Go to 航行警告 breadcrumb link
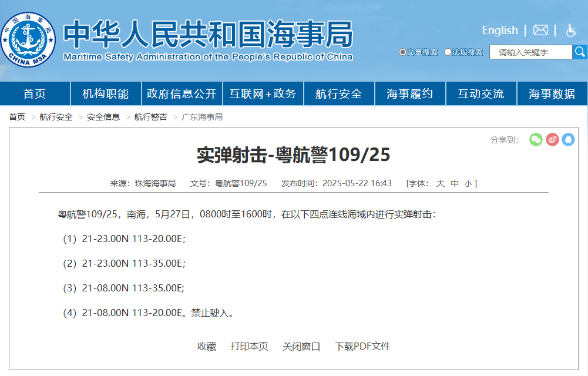This screenshot has height=376, width=588. [x=151, y=117]
